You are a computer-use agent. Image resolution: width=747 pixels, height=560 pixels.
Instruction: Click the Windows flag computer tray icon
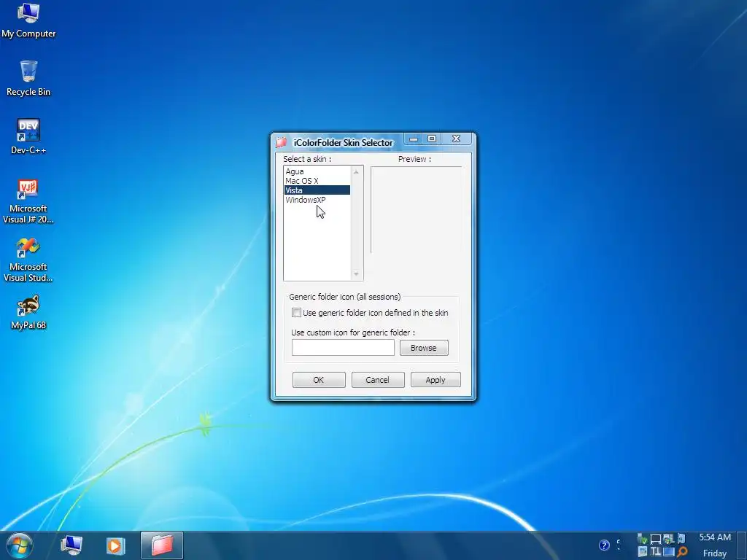pos(669,539)
